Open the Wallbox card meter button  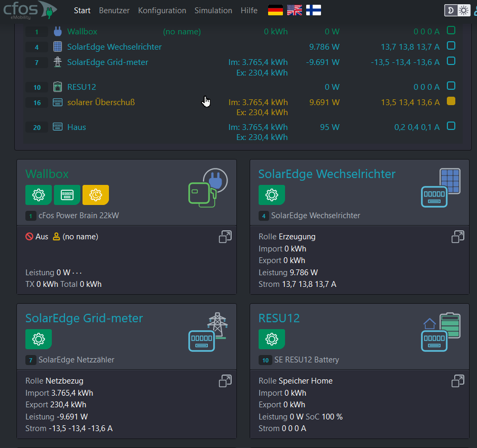click(x=67, y=195)
